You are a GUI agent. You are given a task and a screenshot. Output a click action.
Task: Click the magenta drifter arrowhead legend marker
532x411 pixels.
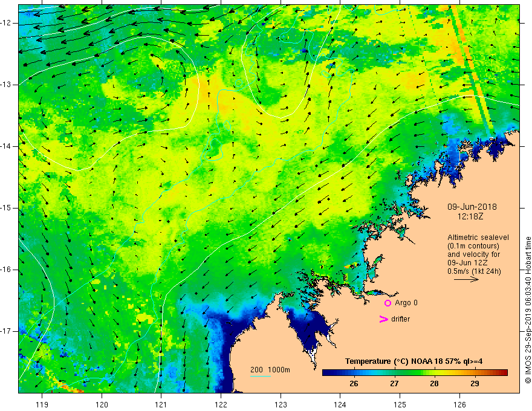tap(383, 319)
